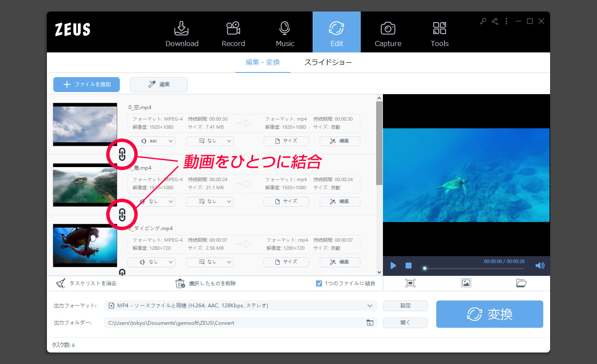
Task: Open the subtitle なし dropdown for ダイビング.mp4
Action: coord(210,262)
